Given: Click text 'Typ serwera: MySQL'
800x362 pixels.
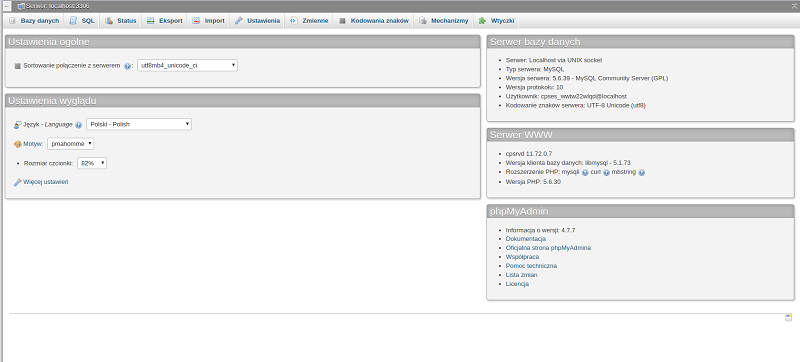Looking at the screenshot, I should coord(535,69).
